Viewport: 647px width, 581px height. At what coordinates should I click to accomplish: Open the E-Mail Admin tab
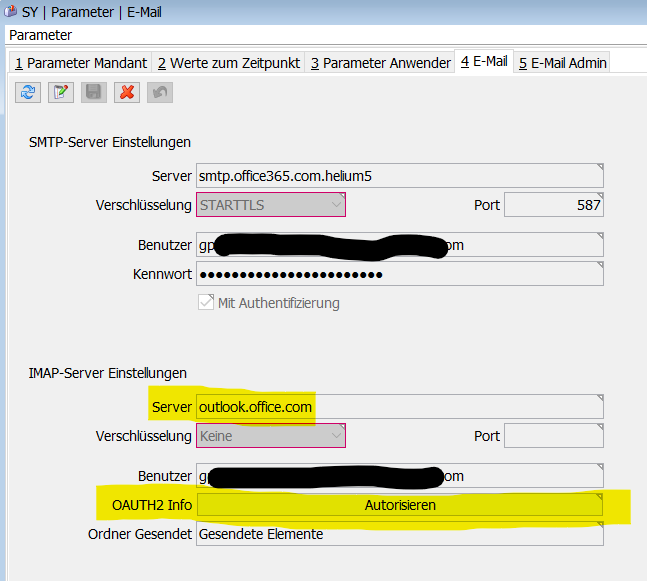562,62
